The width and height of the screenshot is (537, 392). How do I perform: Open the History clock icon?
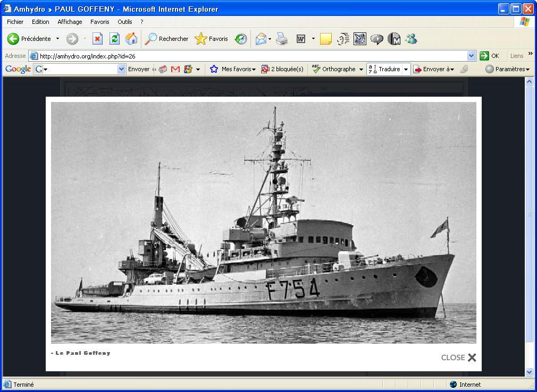point(241,39)
